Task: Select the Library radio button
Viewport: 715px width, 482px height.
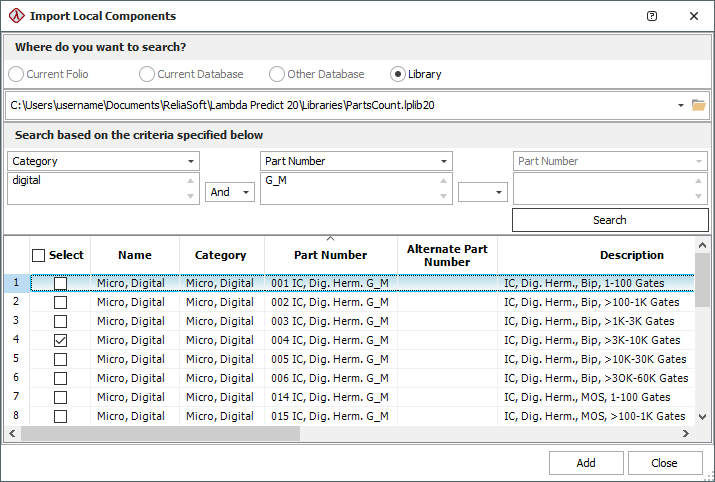Action: click(398, 74)
